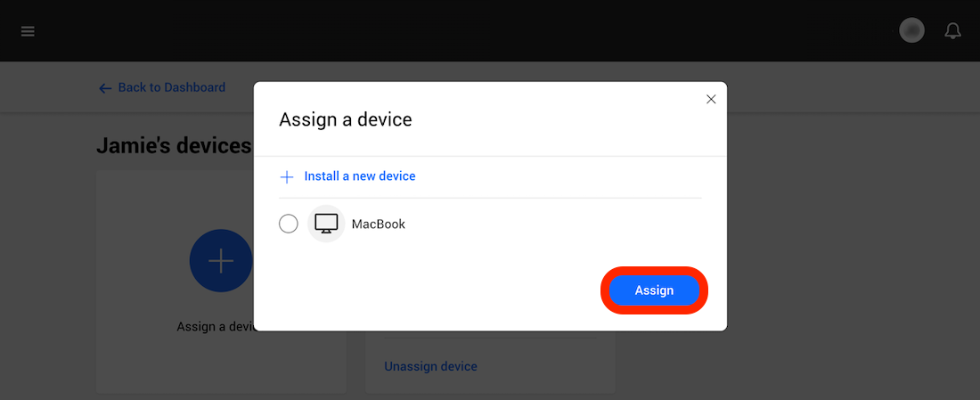Open the notifications bell

[x=952, y=31]
